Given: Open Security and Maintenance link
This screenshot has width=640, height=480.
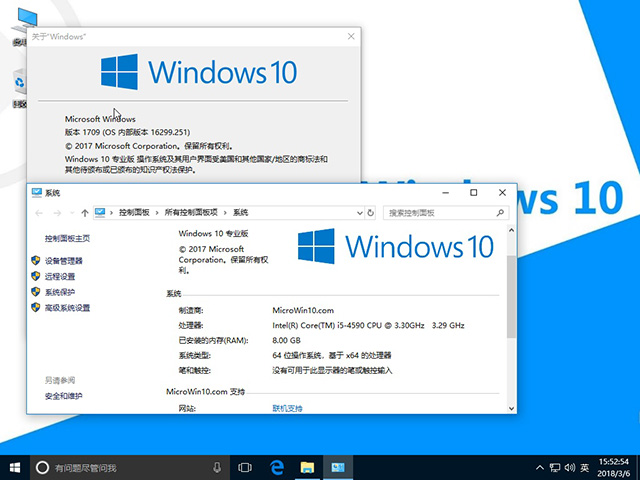Looking at the screenshot, I should click(x=64, y=396).
